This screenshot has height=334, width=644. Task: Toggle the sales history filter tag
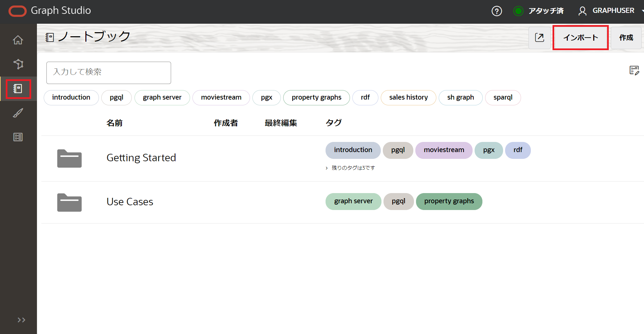tap(408, 98)
